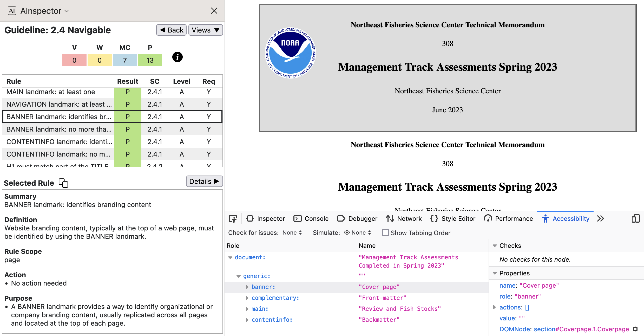Click the AInspector logo icon
This screenshot has width=644, height=336.
pos(12,11)
